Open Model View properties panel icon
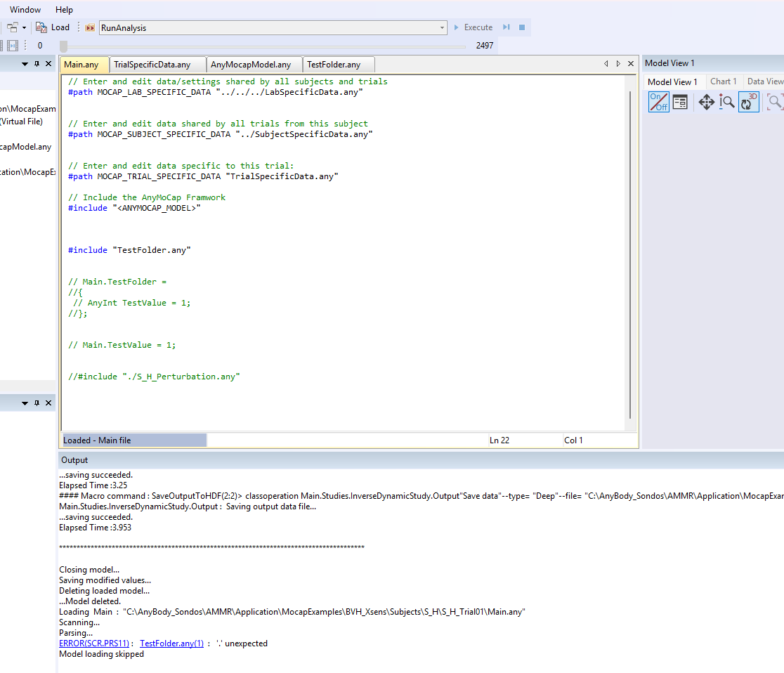This screenshot has width=784, height=673. point(680,103)
